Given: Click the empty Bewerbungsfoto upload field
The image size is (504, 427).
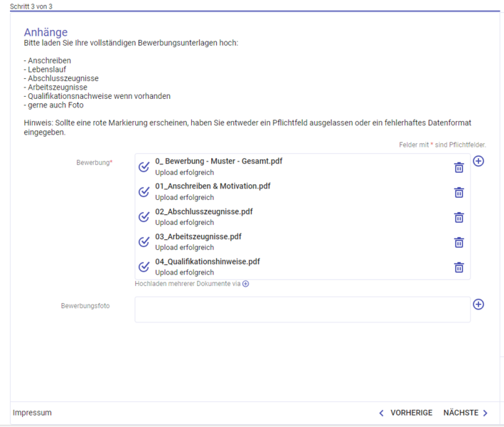Looking at the screenshot, I should [x=302, y=310].
